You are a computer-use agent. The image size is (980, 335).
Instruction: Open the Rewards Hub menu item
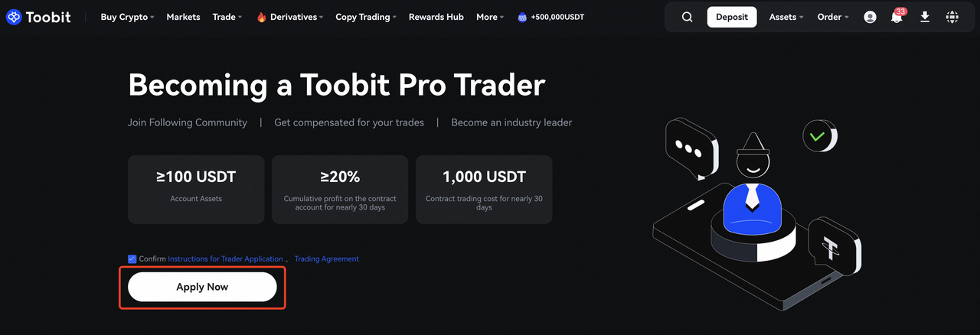point(436,17)
